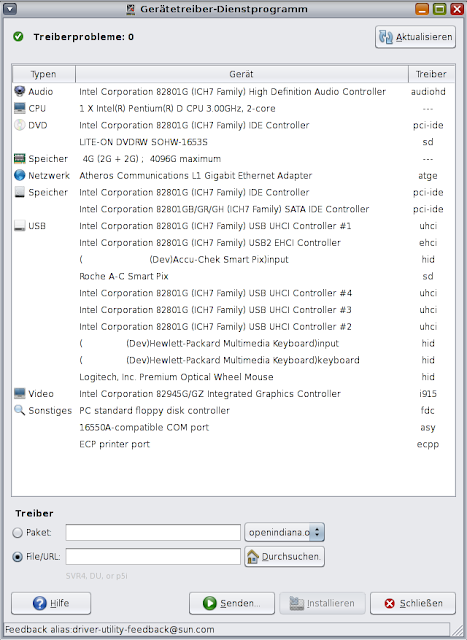Sort by the Treiber column header
Image resolution: width=467 pixels, height=640 pixels.
point(431,74)
